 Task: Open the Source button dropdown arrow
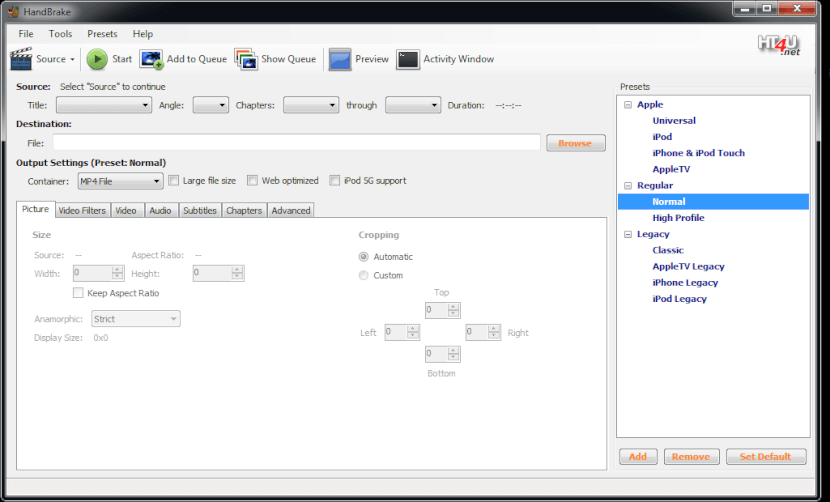(73, 59)
